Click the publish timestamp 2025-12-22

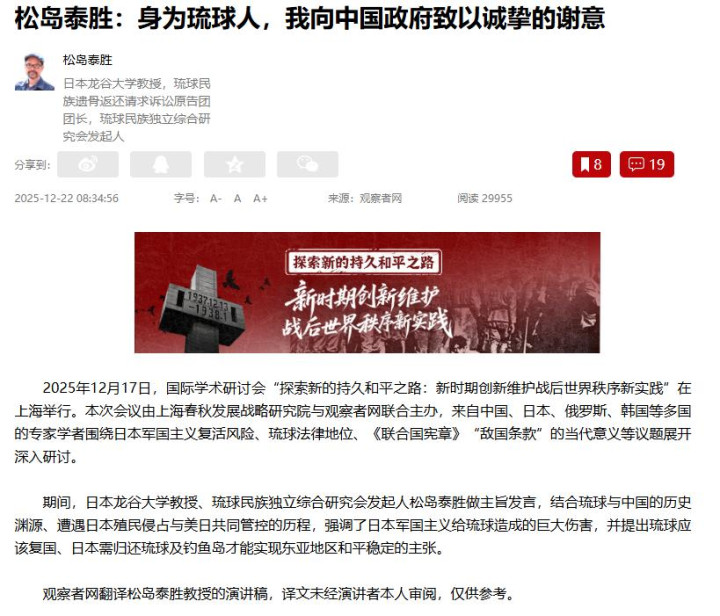67,198
